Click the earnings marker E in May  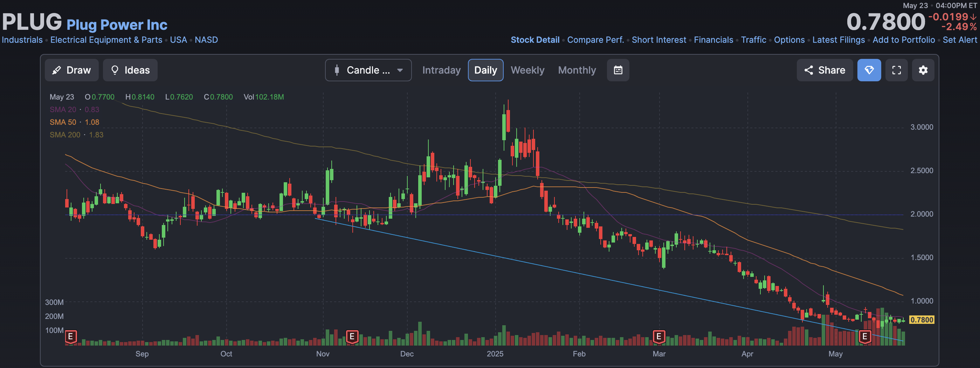point(865,337)
